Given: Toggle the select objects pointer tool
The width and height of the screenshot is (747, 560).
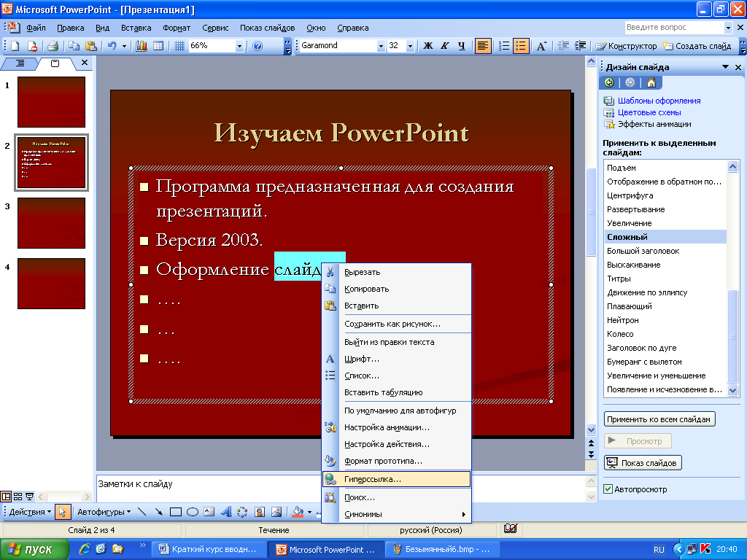Looking at the screenshot, I should click(63, 512).
